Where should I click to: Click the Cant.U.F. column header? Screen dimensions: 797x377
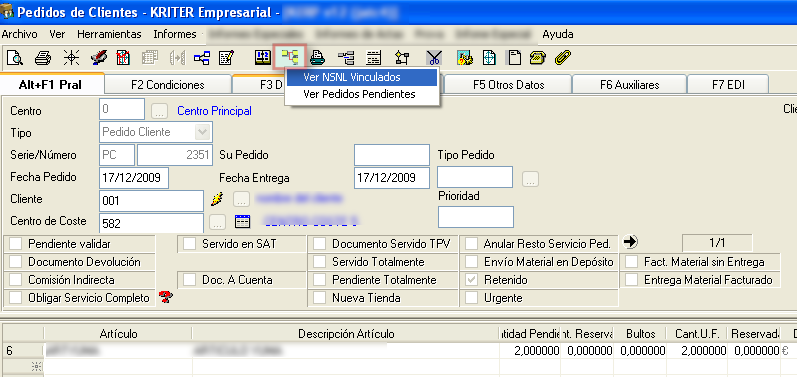(697, 334)
